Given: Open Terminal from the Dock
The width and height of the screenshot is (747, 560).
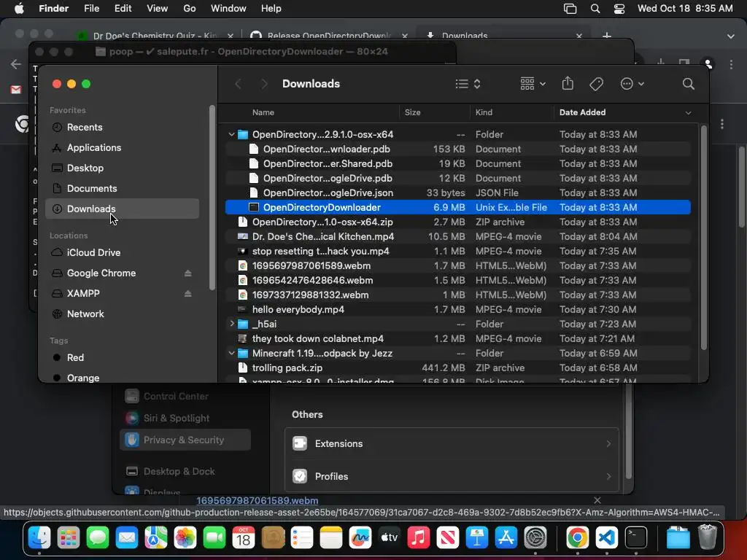Looking at the screenshot, I should (636, 538).
